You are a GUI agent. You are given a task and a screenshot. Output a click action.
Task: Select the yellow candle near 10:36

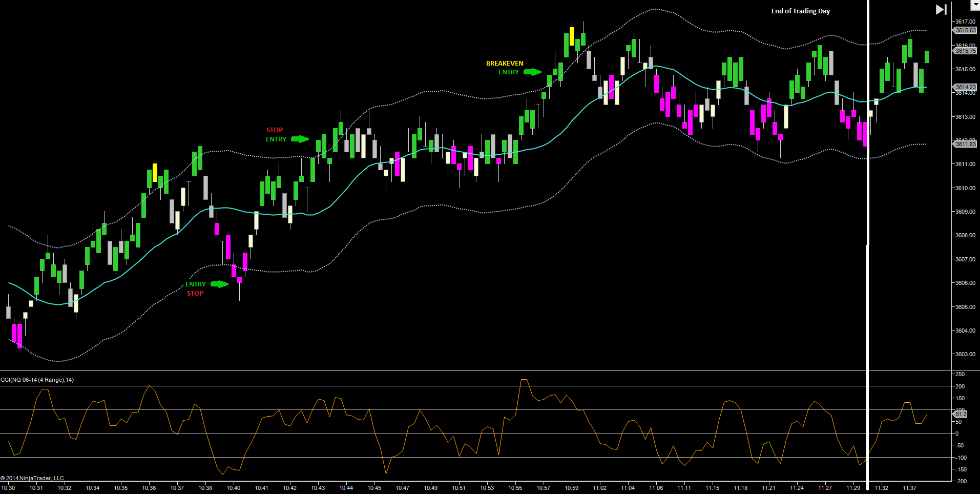tap(155, 173)
